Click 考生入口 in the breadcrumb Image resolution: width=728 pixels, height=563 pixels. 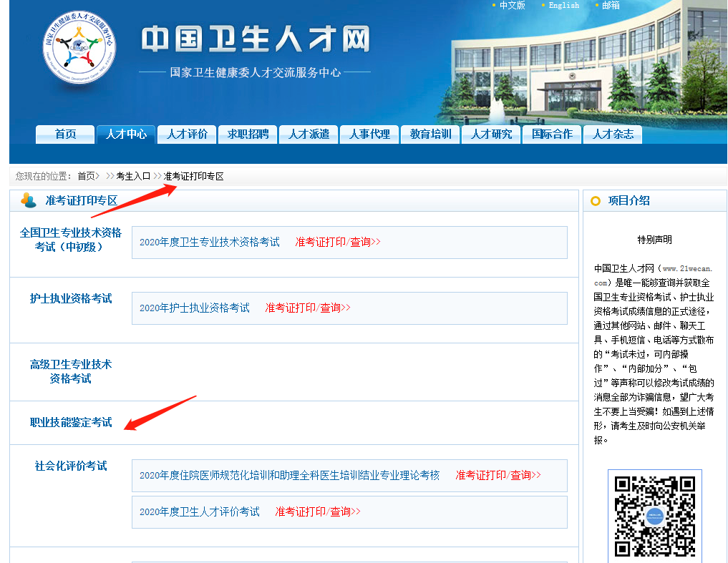(133, 176)
